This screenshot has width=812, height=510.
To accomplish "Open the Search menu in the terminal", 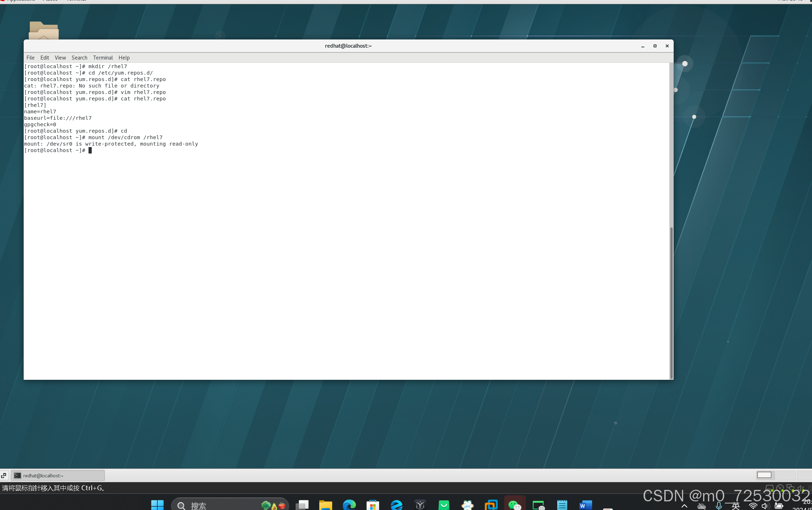I will pyautogui.click(x=79, y=58).
